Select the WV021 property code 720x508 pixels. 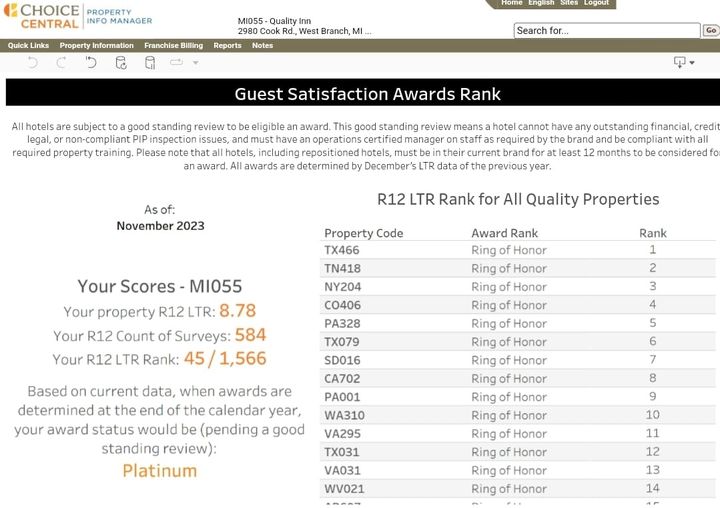344,489
